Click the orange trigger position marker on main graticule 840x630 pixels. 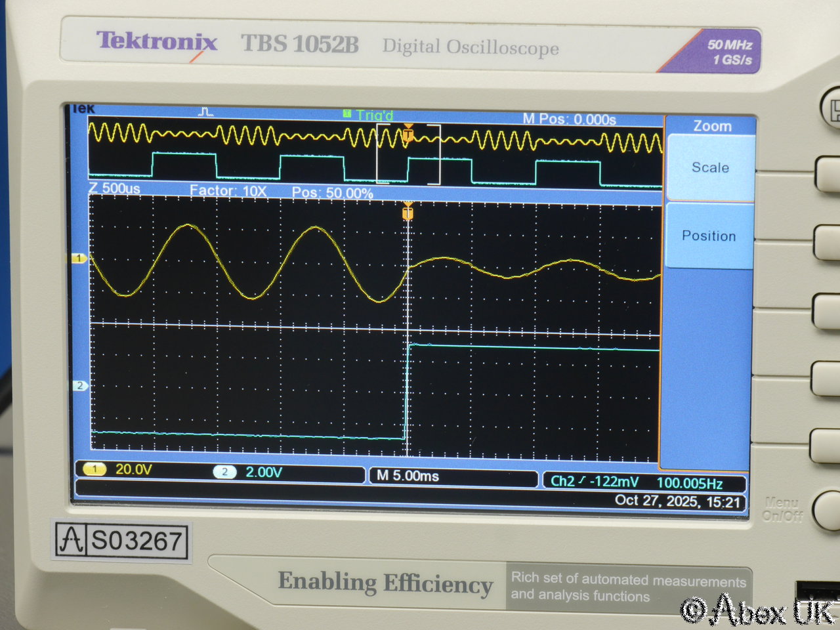click(408, 213)
